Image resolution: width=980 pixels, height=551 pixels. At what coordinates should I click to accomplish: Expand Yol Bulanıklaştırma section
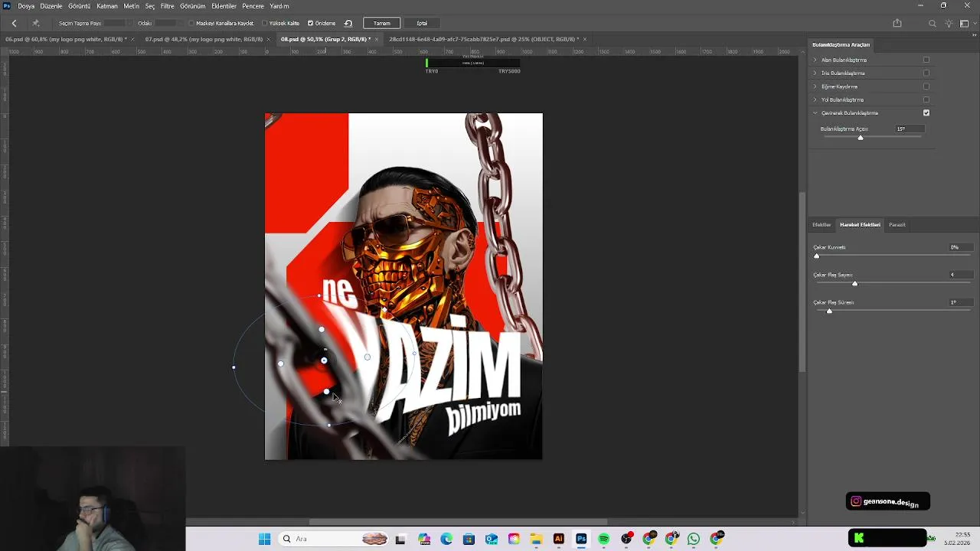(815, 99)
